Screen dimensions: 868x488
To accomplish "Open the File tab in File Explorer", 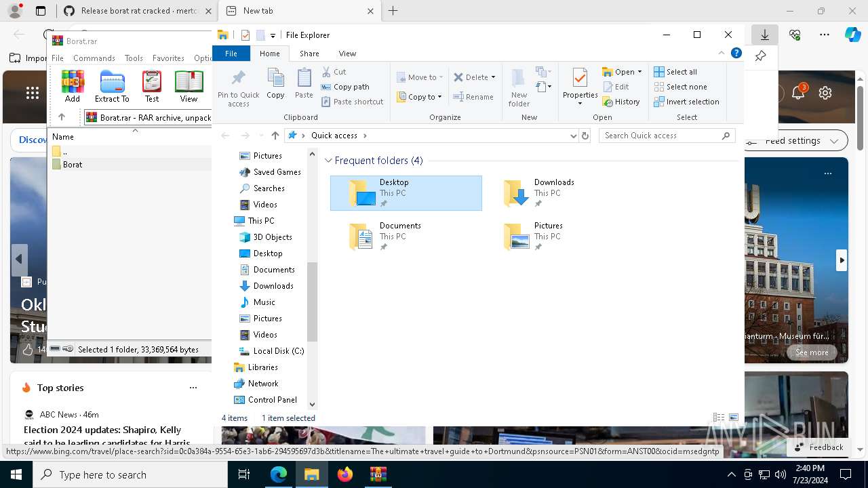I will point(231,54).
